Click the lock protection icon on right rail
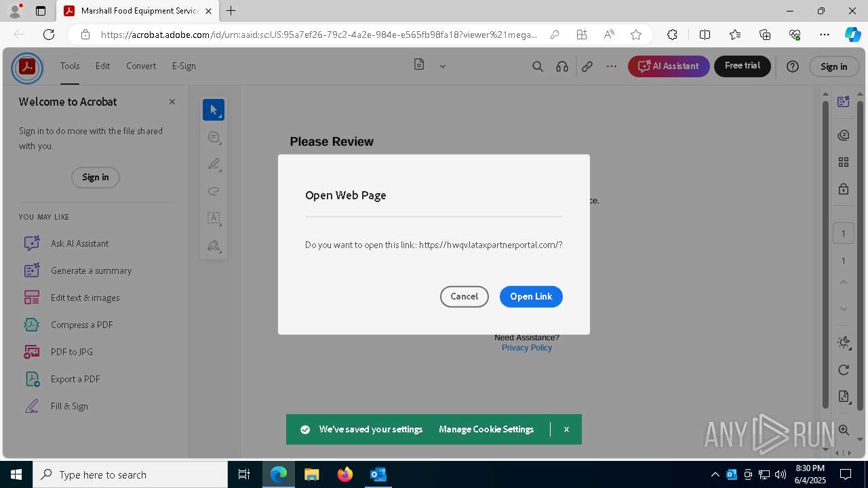Image resolution: width=868 pixels, height=488 pixels. [x=844, y=189]
